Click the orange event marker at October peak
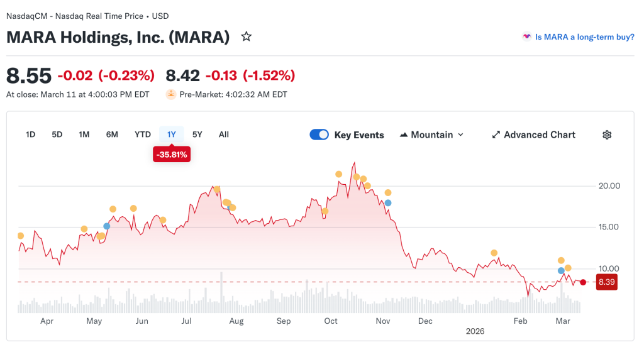 click(339, 174)
